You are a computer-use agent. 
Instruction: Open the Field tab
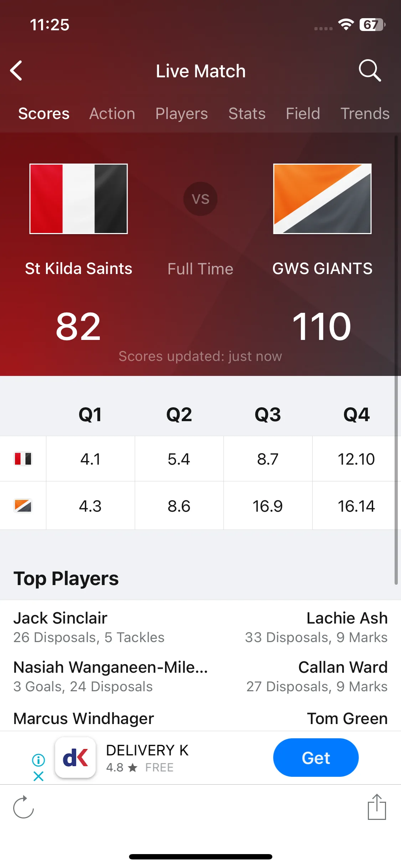point(303,114)
